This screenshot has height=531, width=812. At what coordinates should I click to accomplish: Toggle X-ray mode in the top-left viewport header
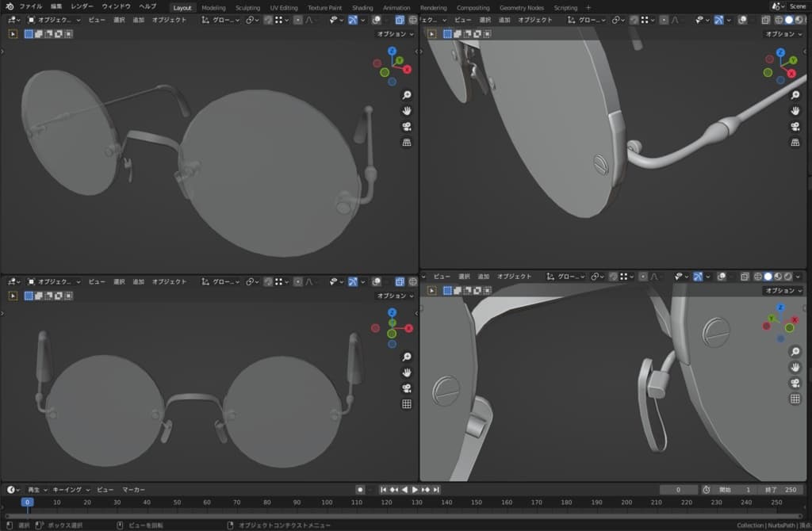[400, 20]
